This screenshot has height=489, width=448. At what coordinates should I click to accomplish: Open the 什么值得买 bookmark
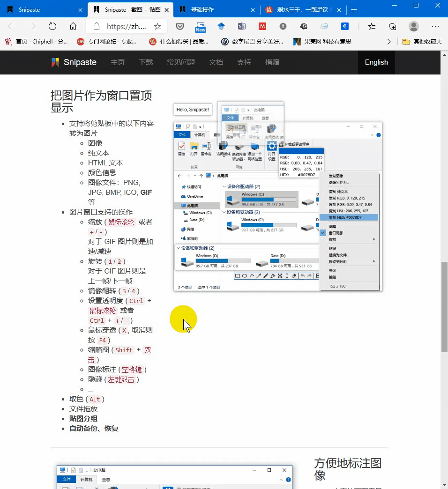point(179,42)
